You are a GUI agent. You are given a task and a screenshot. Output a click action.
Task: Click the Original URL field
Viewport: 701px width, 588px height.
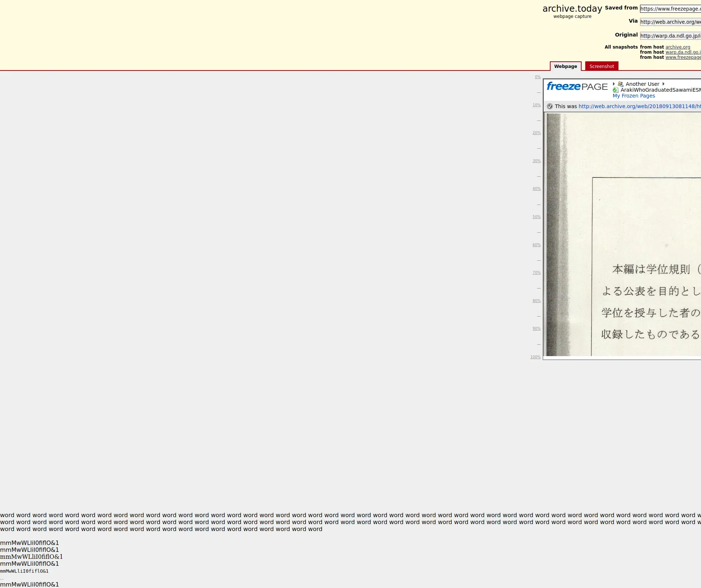(670, 36)
